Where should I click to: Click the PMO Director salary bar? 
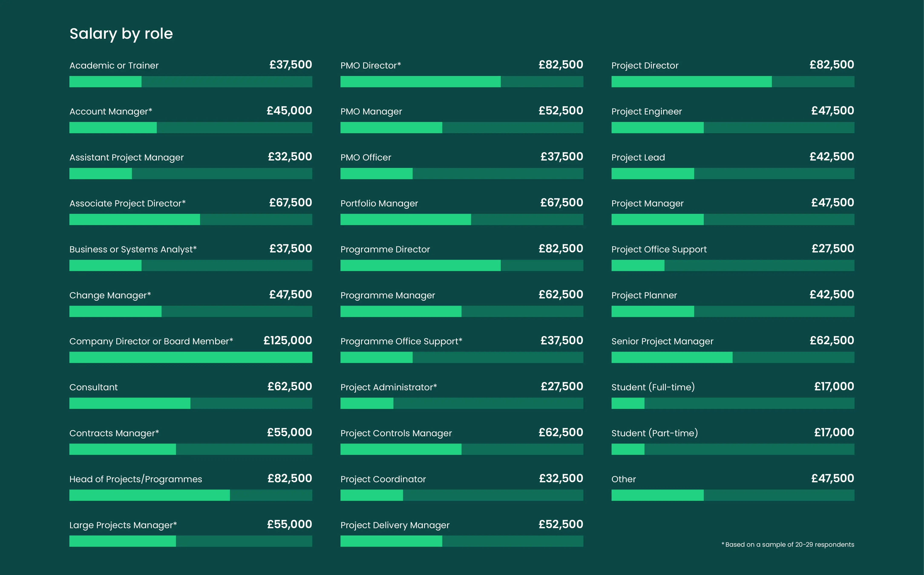click(x=462, y=82)
